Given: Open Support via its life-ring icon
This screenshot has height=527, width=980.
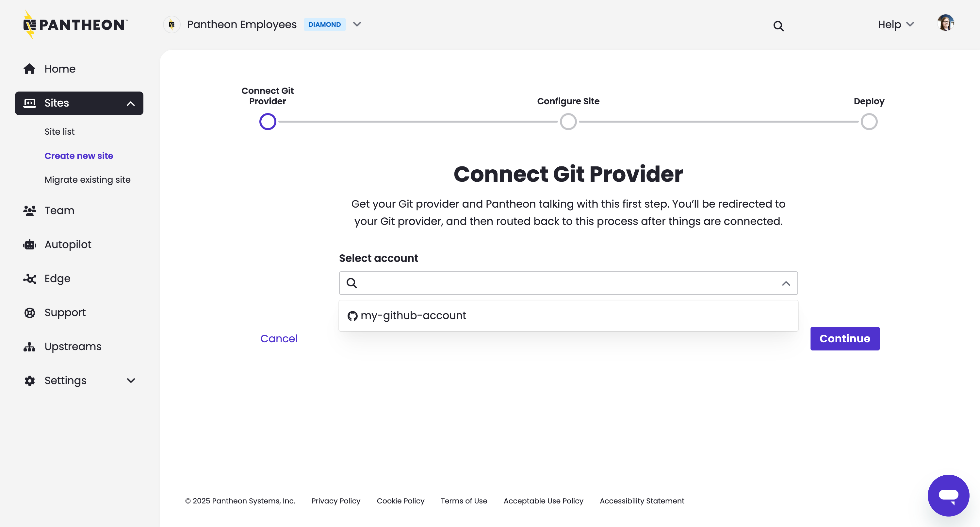Looking at the screenshot, I should [30, 312].
